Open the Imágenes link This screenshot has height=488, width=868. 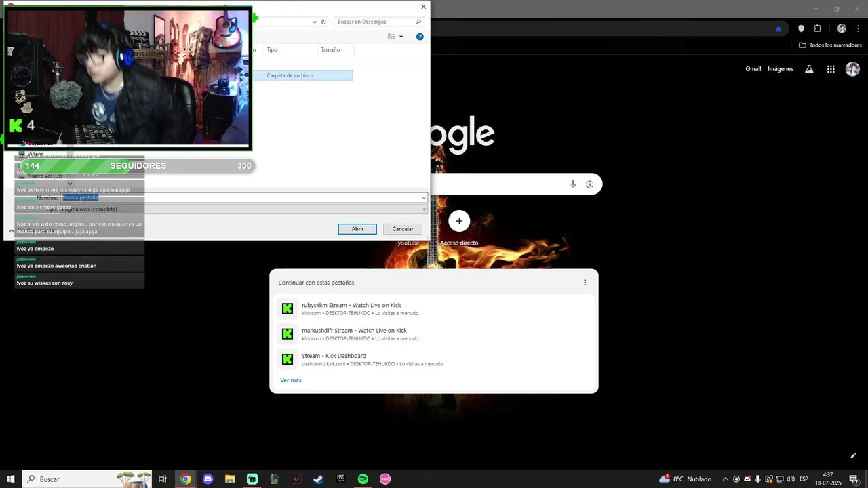pos(781,69)
